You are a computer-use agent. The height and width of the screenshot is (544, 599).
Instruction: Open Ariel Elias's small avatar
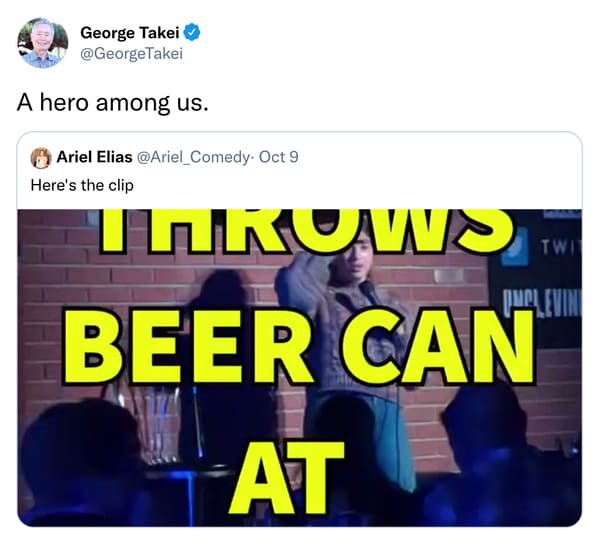[x=40, y=157]
